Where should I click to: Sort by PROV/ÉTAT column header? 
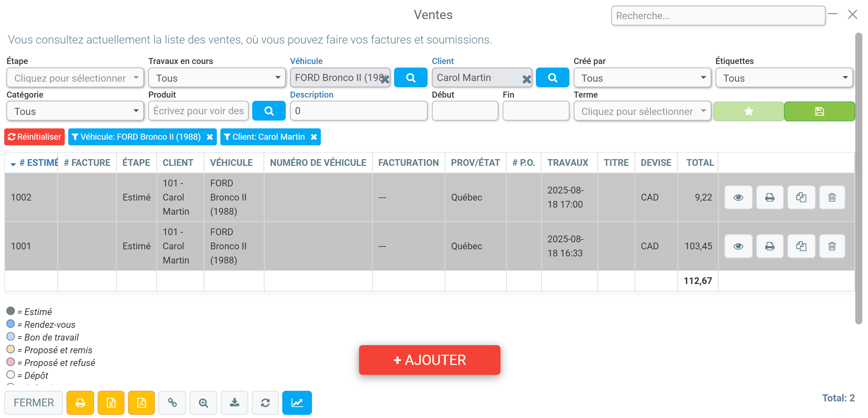(x=475, y=163)
